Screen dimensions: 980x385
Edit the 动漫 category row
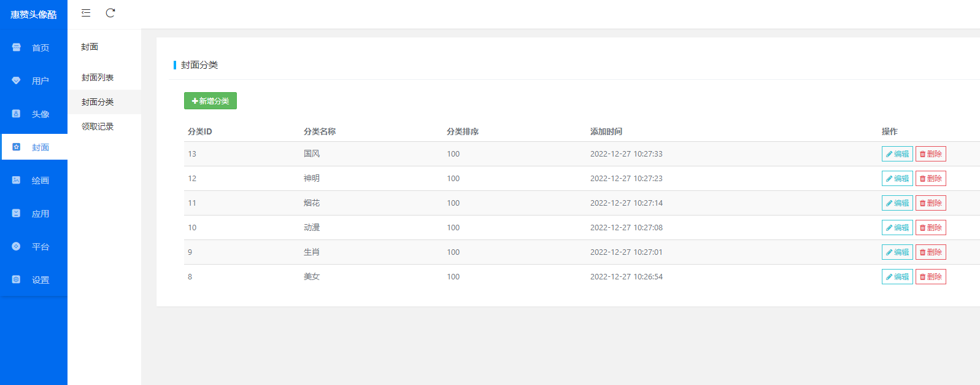(x=897, y=227)
